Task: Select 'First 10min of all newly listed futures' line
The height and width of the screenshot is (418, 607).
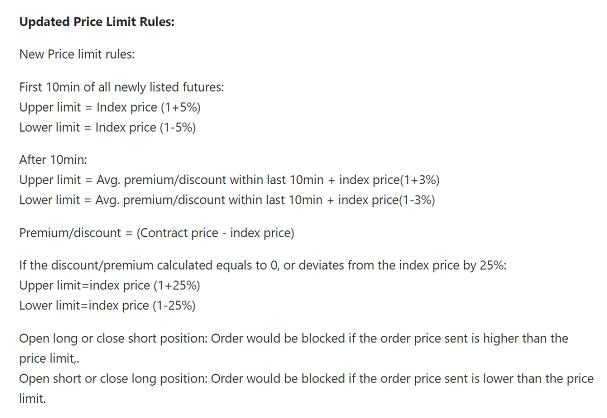Action: pos(121,87)
